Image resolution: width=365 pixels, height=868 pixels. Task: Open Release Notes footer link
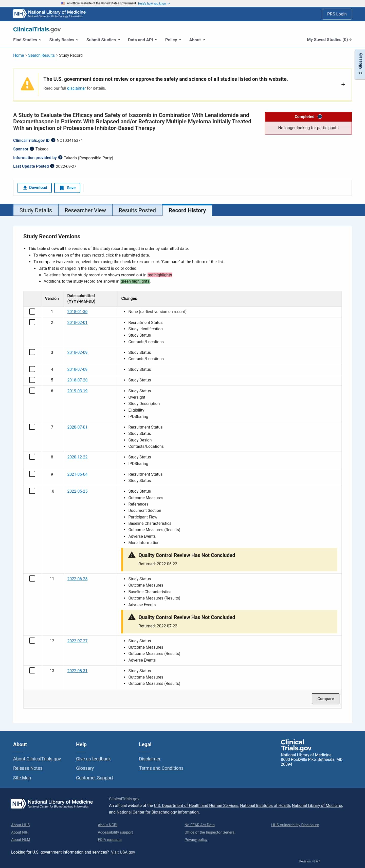point(28,768)
